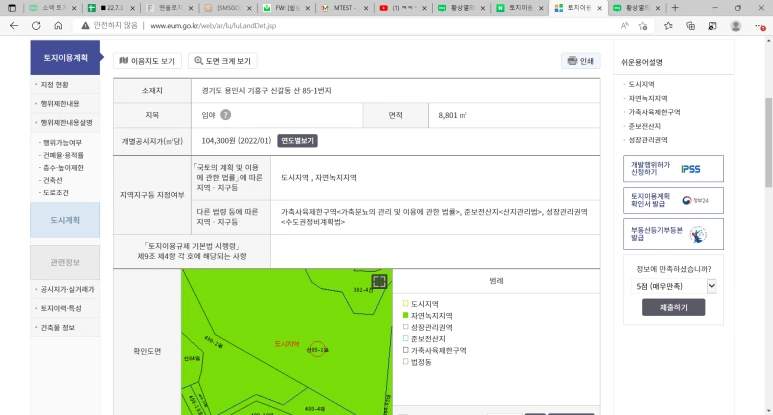Go to browser home page icon
Image resolution: width=773 pixels, height=415 pixels.
pyautogui.click(x=58, y=26)
